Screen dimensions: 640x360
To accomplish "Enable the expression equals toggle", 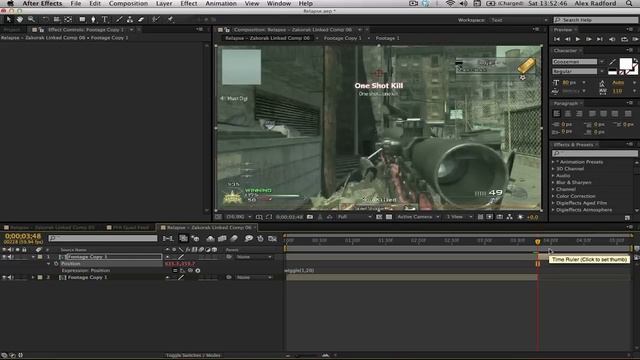I will [x=175, y=270].
